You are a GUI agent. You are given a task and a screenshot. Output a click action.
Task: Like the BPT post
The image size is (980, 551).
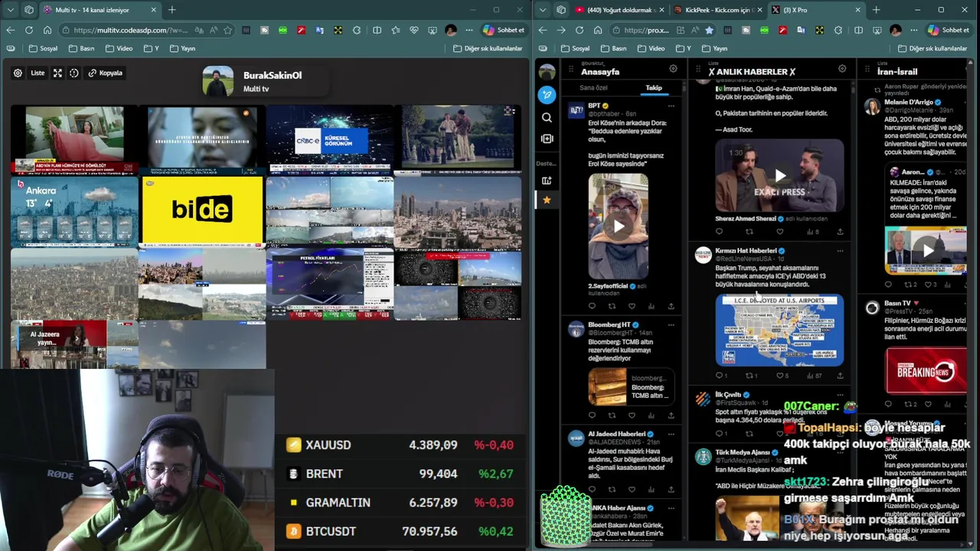[632, 306]
